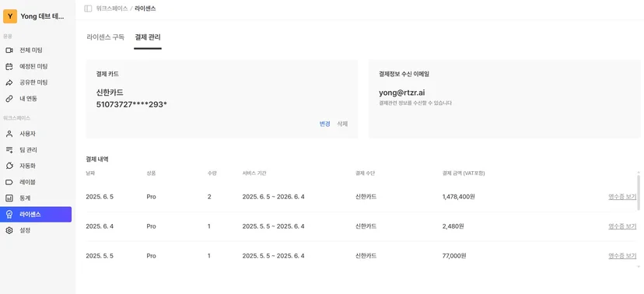Click the 설정 gear icon
The height and width of the screenshot is (294, 644).
(x=9, y=230)
